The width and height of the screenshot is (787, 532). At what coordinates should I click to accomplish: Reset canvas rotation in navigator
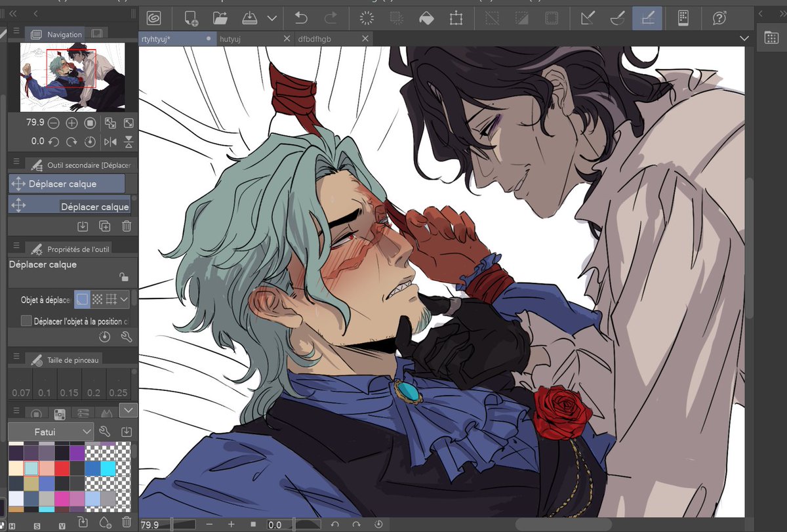pos(91,141)
